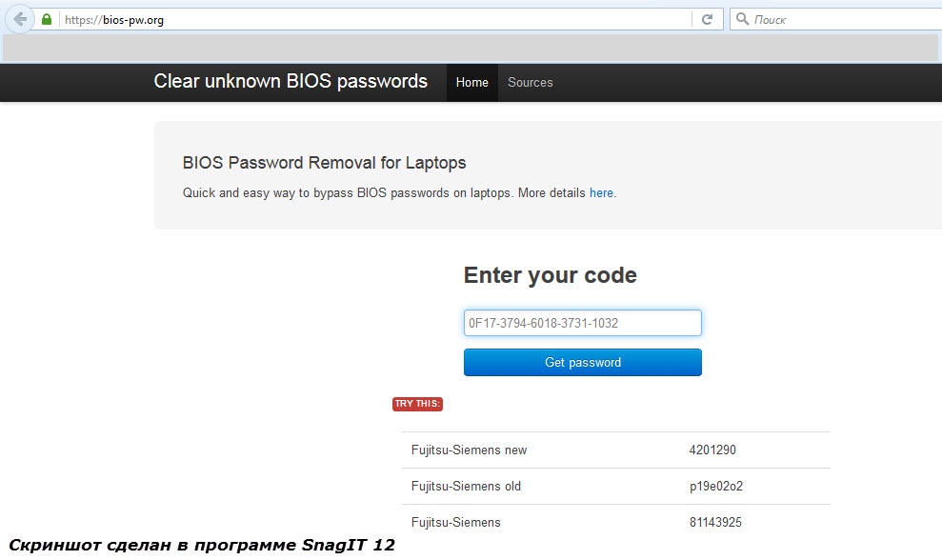Reload the page with the refresh icon
Viewport: 942px width, 560px height.
(707, 19)
